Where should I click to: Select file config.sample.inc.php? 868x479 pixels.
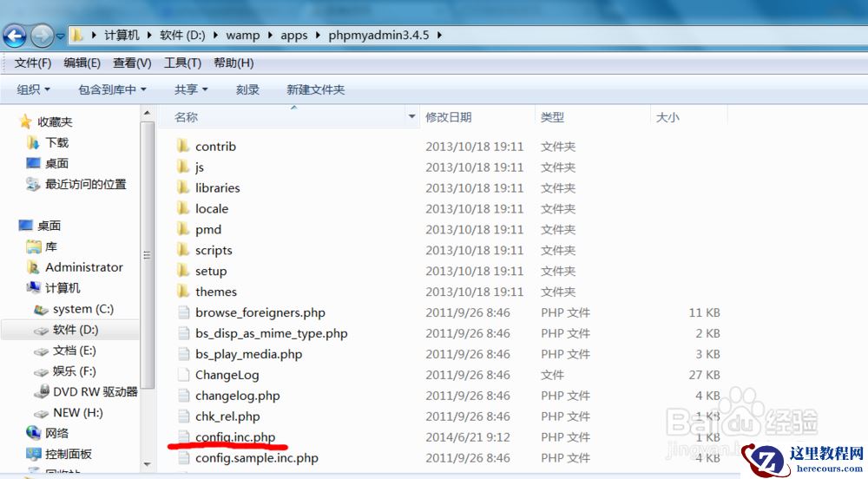pos(257,458)
